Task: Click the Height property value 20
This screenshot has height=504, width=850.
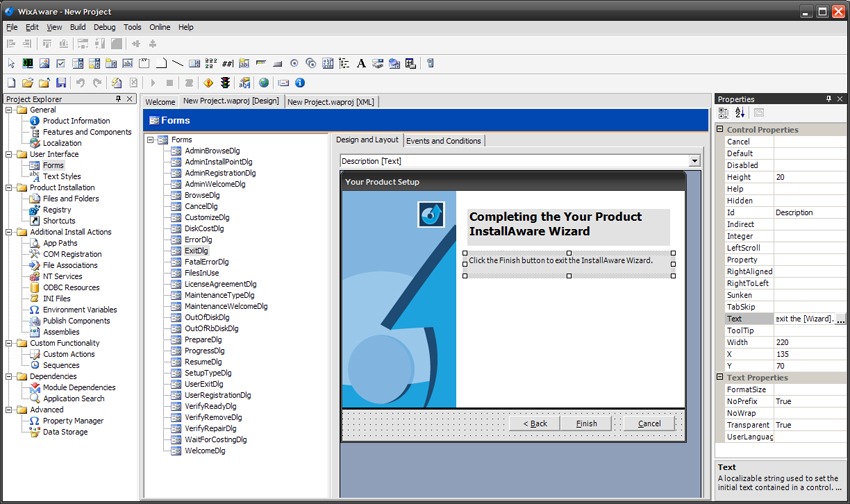Action: point(809,177)
